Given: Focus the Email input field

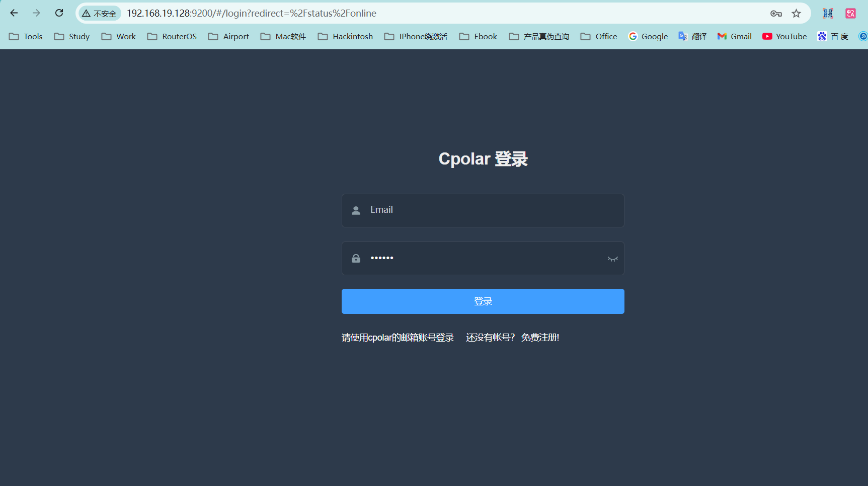Looking at the screenshot, I should (x=483, y=210).
